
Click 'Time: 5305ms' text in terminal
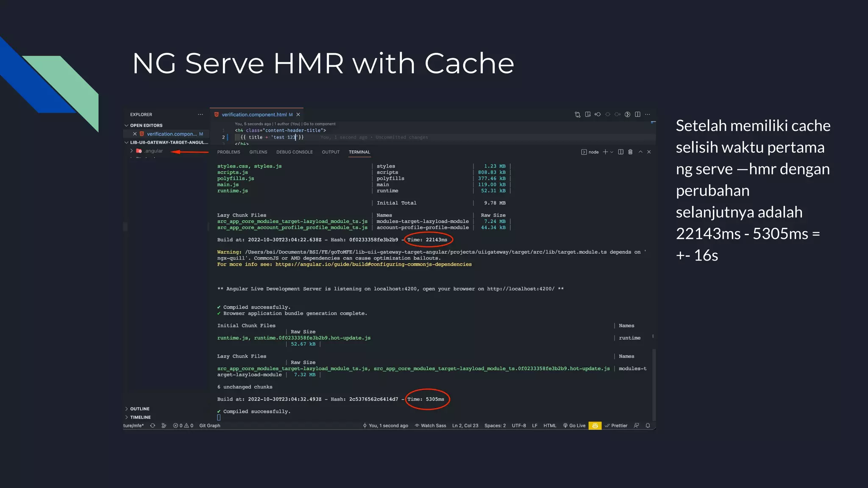pyautogui.click(x=426, y=399)
